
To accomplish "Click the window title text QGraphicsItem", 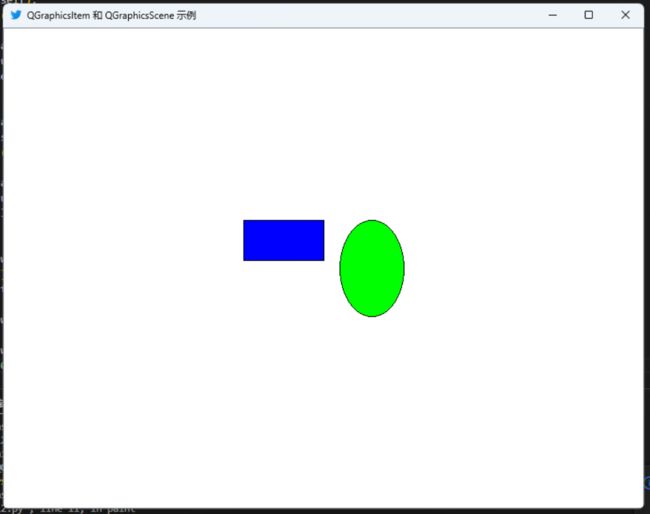I will pos(58,15).
